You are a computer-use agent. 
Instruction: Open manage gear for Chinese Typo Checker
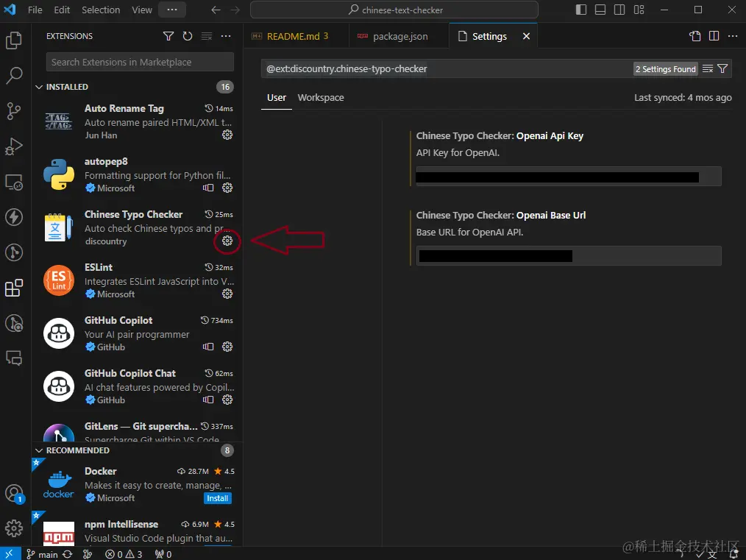[x=227, y=241]
